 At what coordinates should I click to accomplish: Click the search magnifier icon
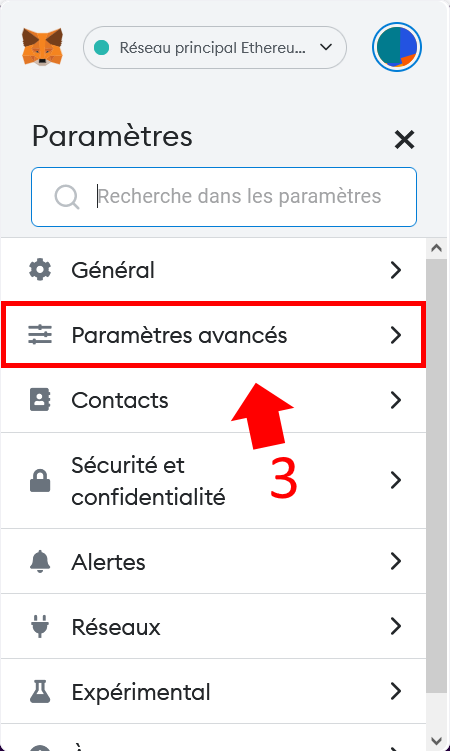coord(67,197)
